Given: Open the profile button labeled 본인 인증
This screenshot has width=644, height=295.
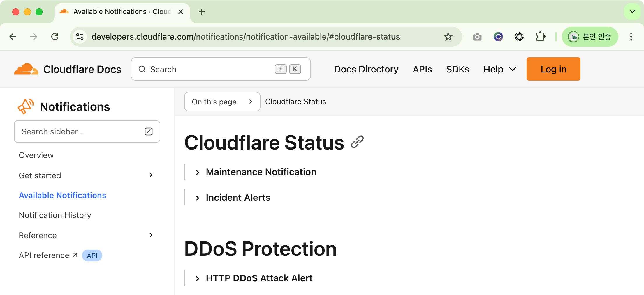Looking at the screenshot, I should 590,37.
